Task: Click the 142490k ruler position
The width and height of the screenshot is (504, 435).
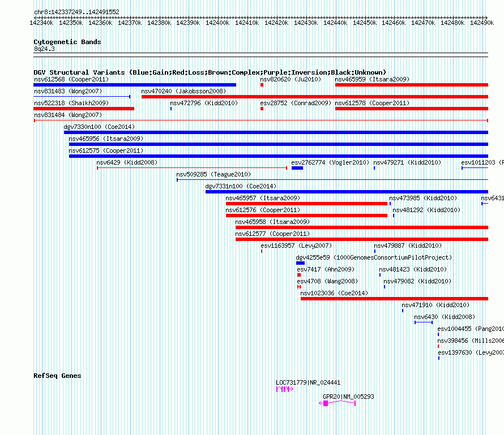Action: point(482,23)
